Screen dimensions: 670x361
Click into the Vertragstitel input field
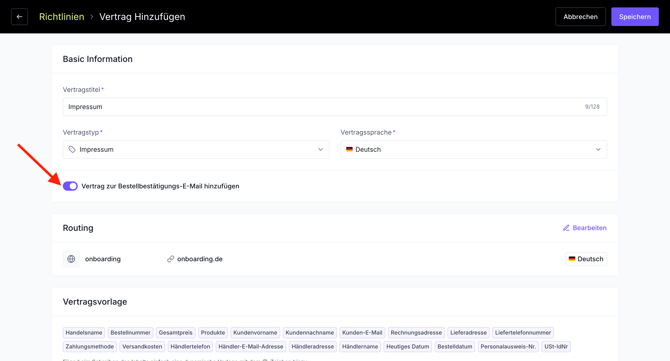tap(335, 107)
